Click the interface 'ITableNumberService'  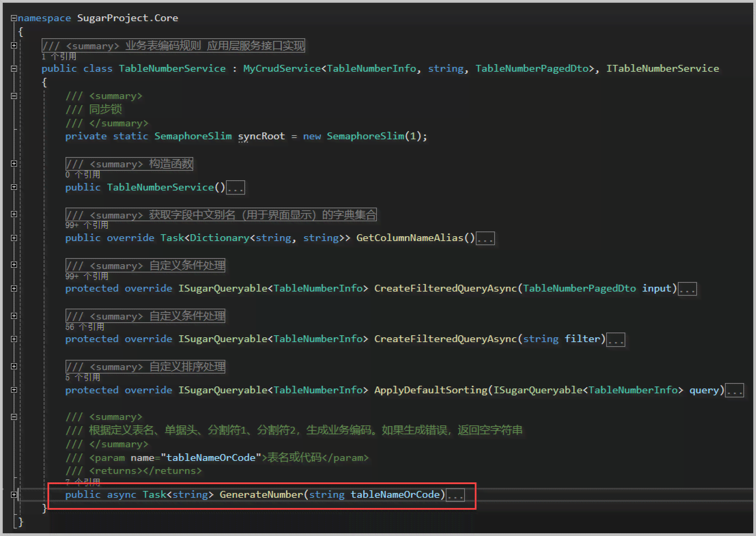(x=662, y=69)
